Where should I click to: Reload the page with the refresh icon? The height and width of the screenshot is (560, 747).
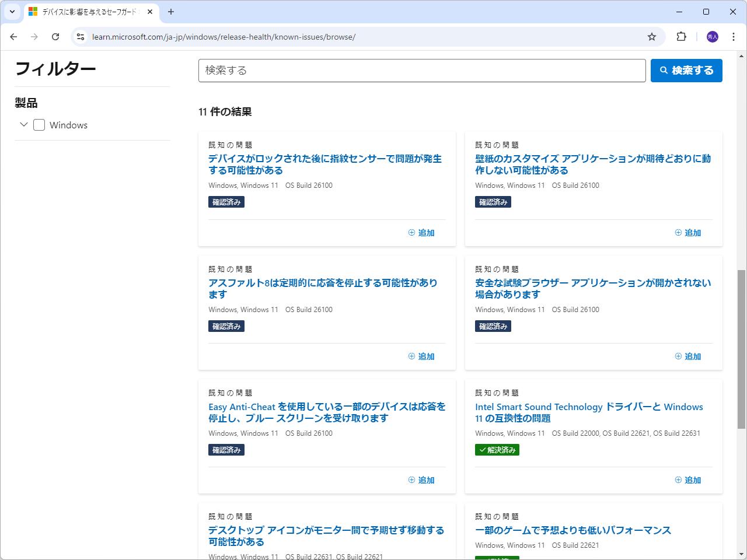[x=55, y=36]
